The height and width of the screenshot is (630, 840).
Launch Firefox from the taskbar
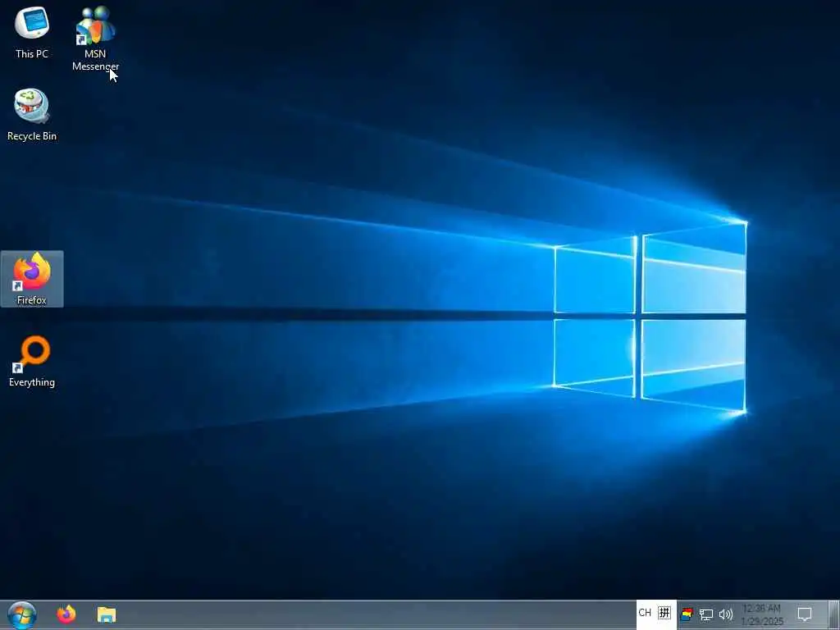click(66, 614)
